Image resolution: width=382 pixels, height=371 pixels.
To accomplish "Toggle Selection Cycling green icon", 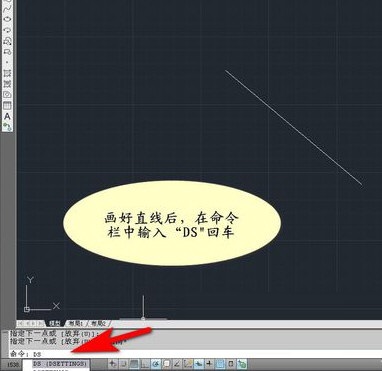I will coord(242,364).
